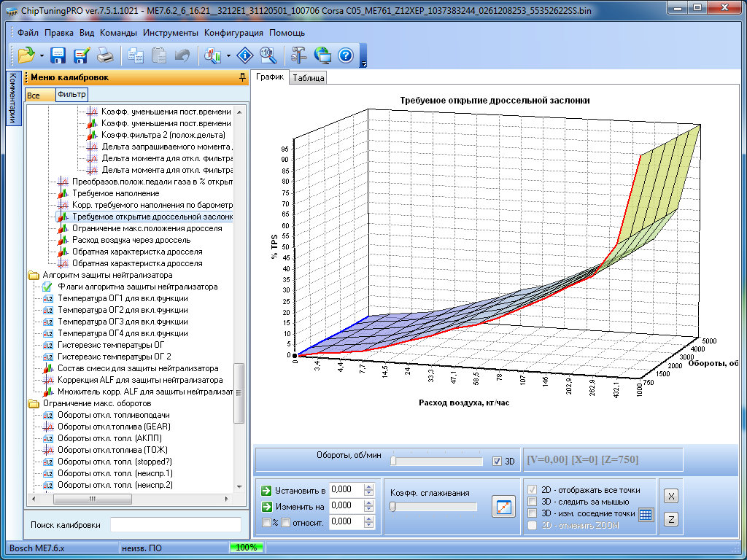Open dropdown arrow next to Open file icon
747x560 pixels.
(42, 55)
